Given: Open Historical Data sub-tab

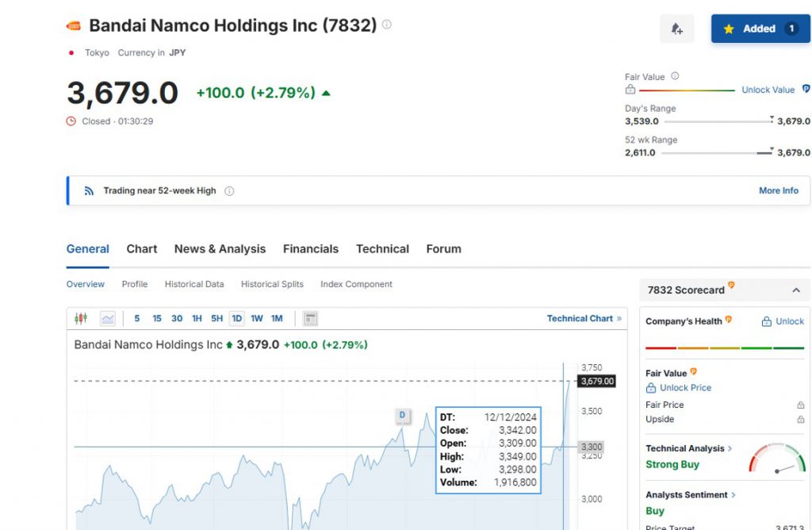Looking at the screenshot, I should [194, 284].
